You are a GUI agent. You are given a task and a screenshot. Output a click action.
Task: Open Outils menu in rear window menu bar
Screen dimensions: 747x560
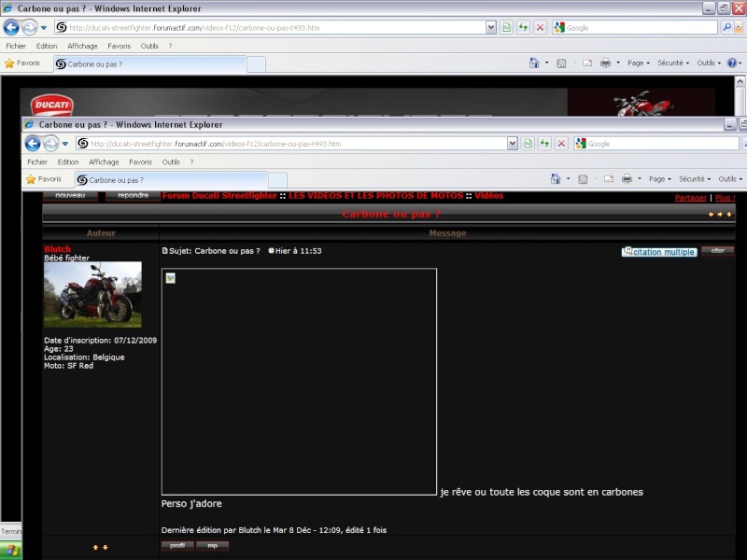149,46
